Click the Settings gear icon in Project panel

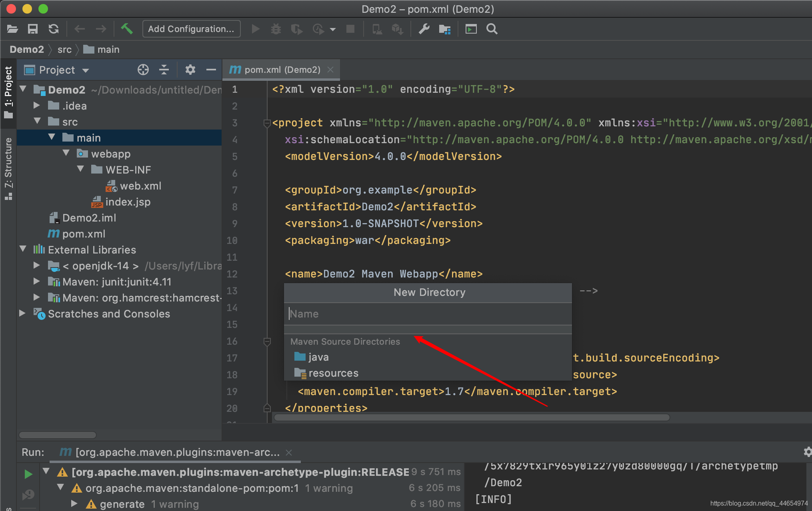click(x=191, y=70)
